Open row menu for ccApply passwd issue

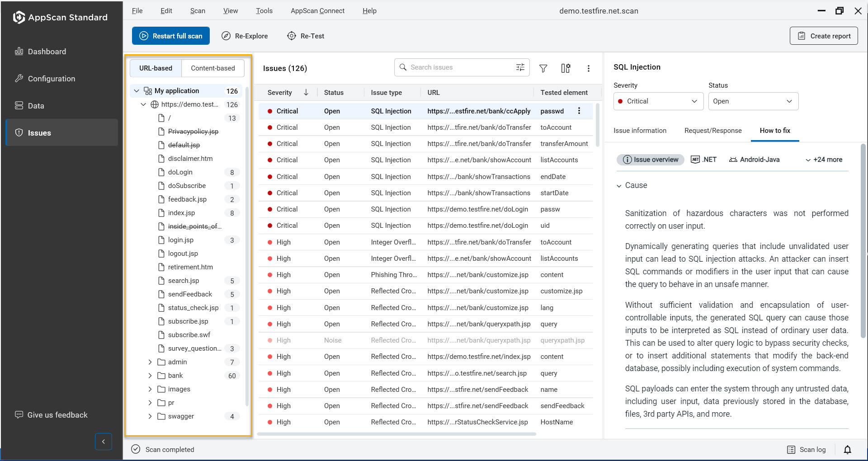pyautogui.click(x=579, y=111)
